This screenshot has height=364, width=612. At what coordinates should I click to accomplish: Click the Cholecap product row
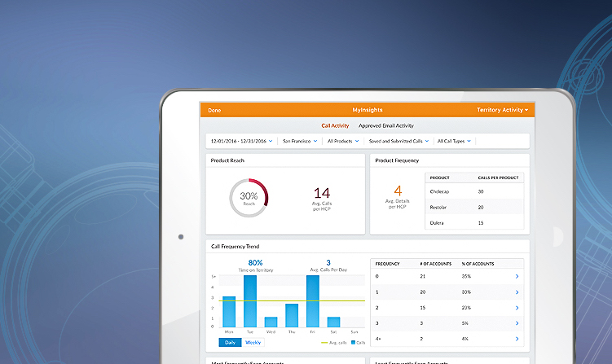474,191
